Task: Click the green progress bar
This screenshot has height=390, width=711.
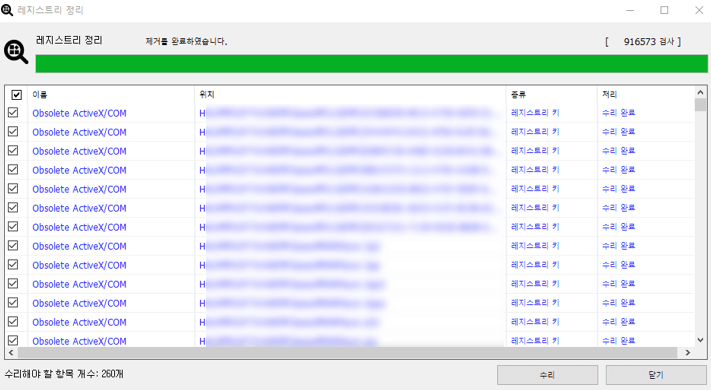Action: 371,63
